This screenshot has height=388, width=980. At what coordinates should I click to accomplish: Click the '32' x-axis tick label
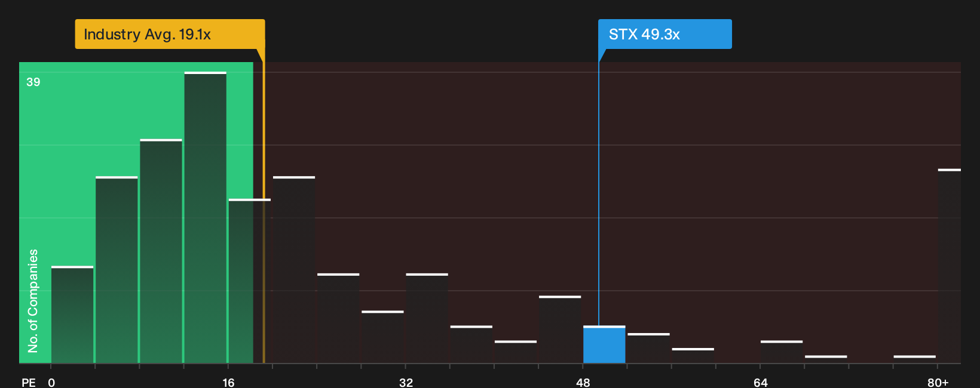[x=406, y=383]
